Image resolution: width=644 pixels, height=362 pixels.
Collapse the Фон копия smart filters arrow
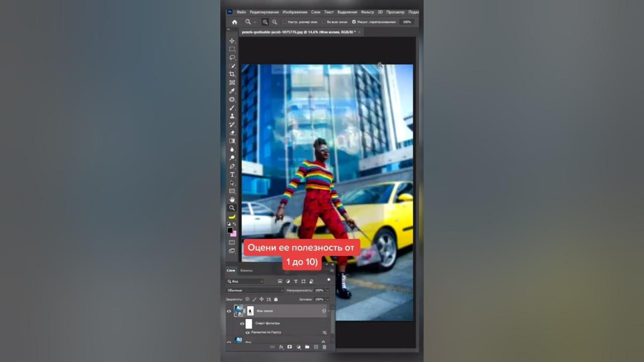click(x=329, y=311)
